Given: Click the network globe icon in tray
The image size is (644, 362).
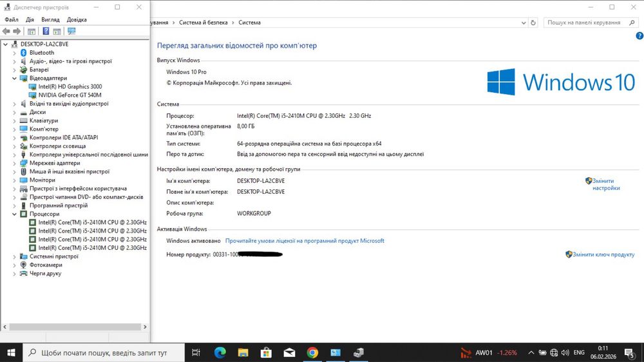Looking at the screenshot, I should (554, 352).
